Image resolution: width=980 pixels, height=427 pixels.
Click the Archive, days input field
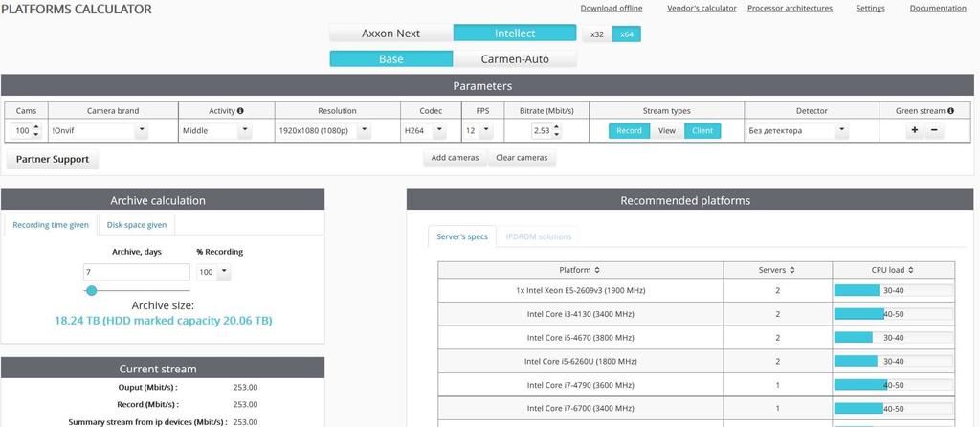click(136, 272)
